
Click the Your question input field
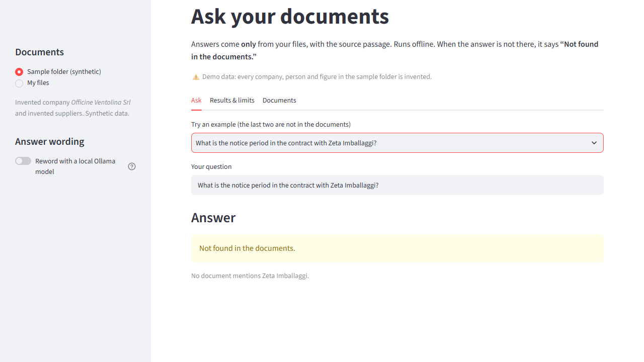tap(397, 185)
